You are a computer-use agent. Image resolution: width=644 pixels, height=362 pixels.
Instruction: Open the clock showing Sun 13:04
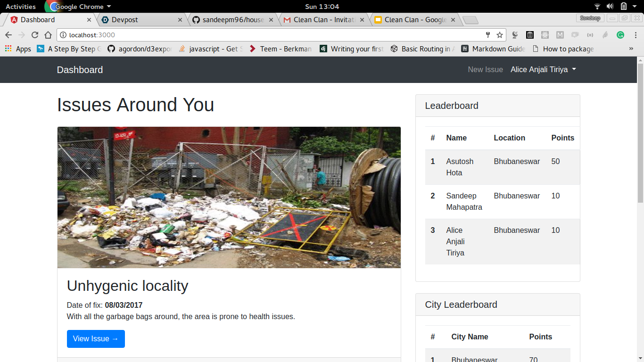coord(322,6)
